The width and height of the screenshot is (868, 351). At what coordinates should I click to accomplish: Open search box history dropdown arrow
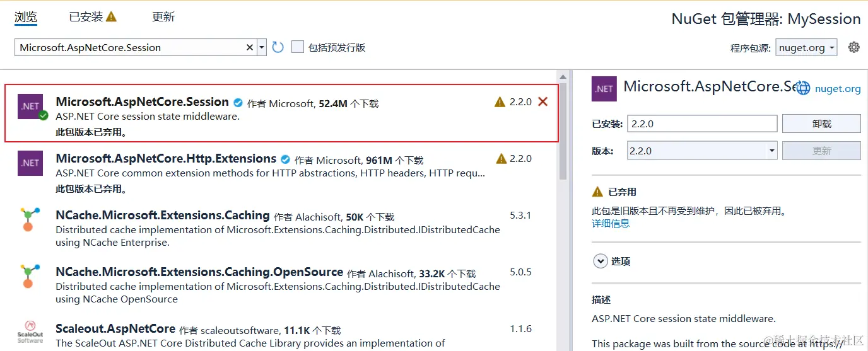261,47
